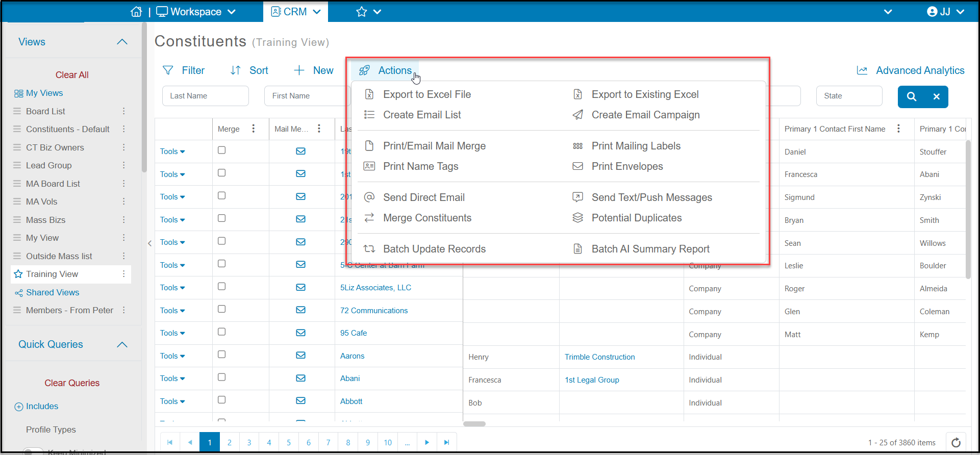Image resolution: width=980 pixels, height=455 pixels.
Task: Open mail envelope icon for 72 Communications
Action: point(301,310)
